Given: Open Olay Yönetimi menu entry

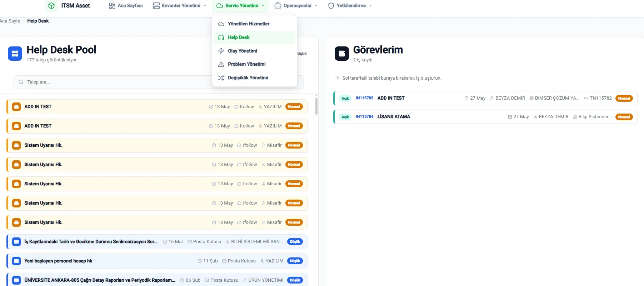Looking at the screenshot, I should pyautogui.click(x=254, y=51).
